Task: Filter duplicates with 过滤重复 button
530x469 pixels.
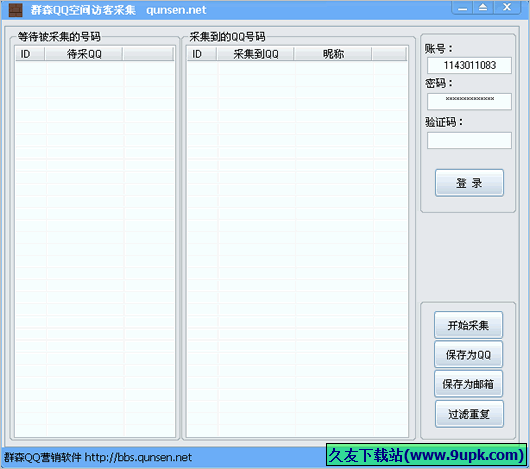Action: pos(469,414)
